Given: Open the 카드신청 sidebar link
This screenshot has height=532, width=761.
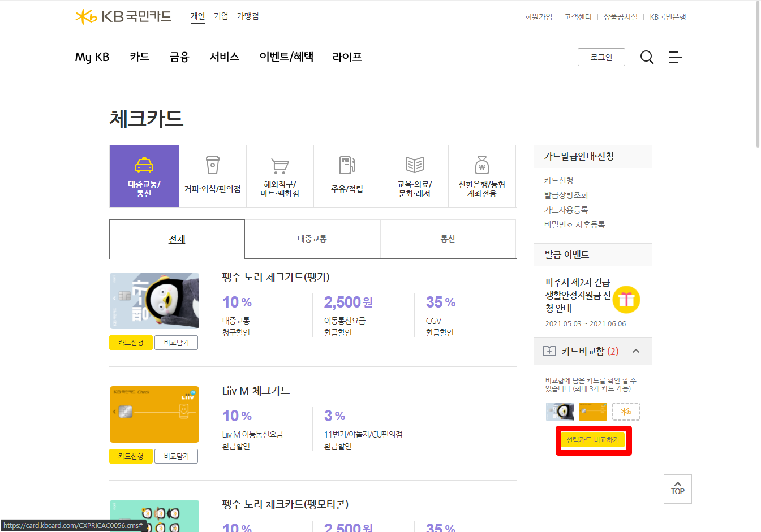Looking at the screenshot, I should coord(559,180).
